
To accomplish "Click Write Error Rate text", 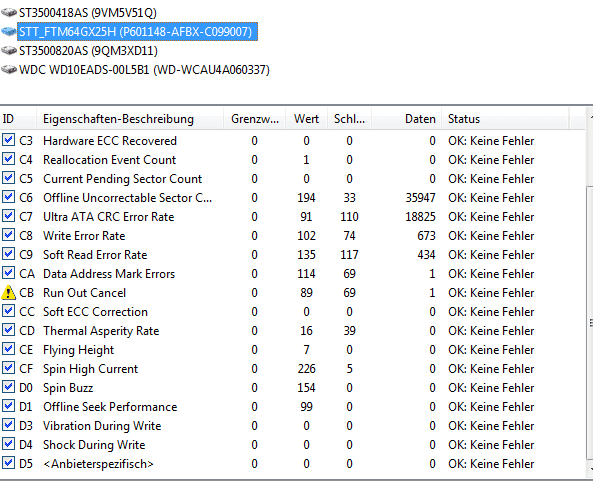I will pyautogui.click(x=84, y=236).
